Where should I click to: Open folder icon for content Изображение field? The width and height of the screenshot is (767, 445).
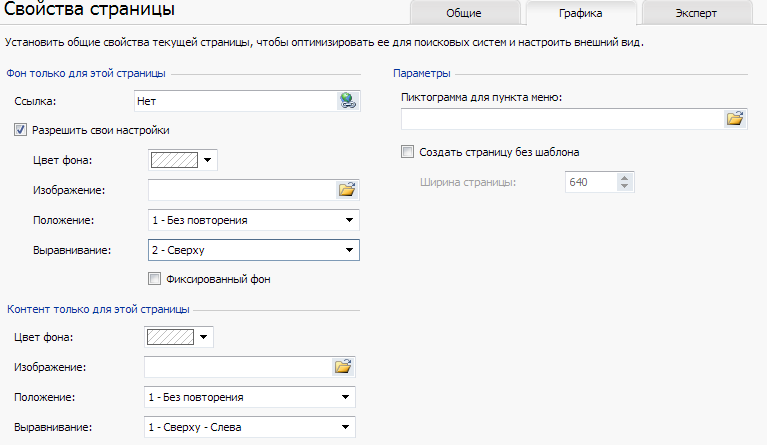pyautogui.click(x=343, y=367)
